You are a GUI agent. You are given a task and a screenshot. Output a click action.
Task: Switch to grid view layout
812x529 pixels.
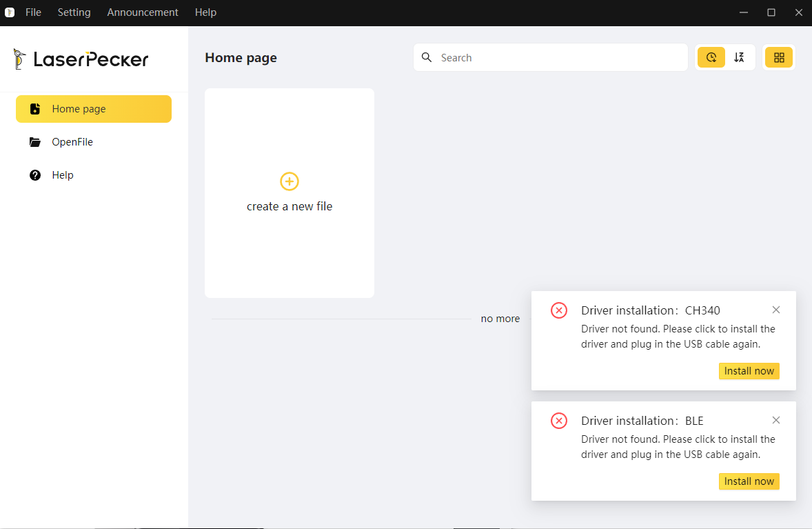click(x=779, y=57)
